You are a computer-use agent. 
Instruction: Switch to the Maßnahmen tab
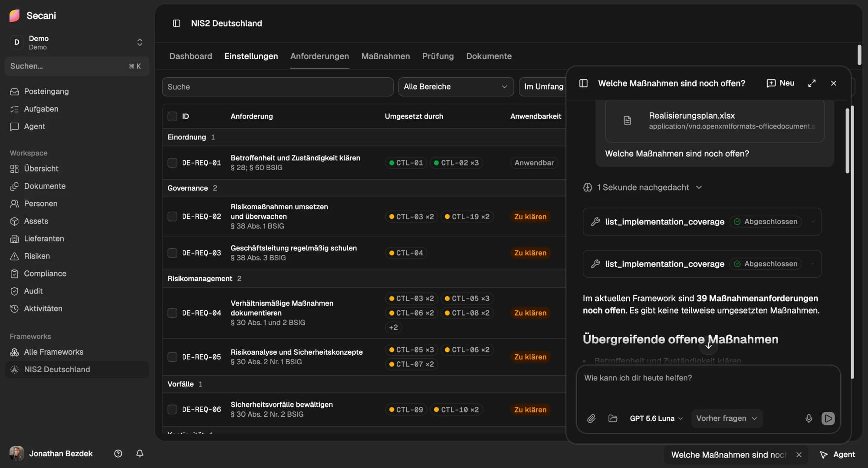pyautogui.click(x=385, y=56)
